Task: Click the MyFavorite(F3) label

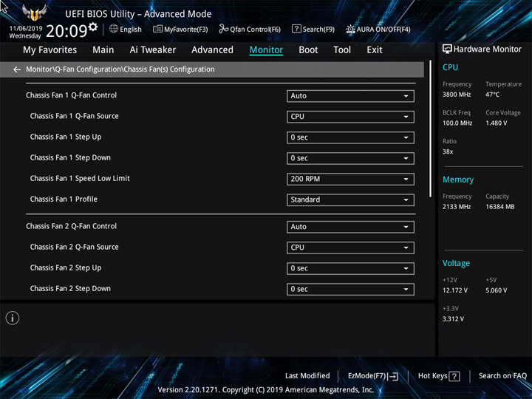Action: 186,30
